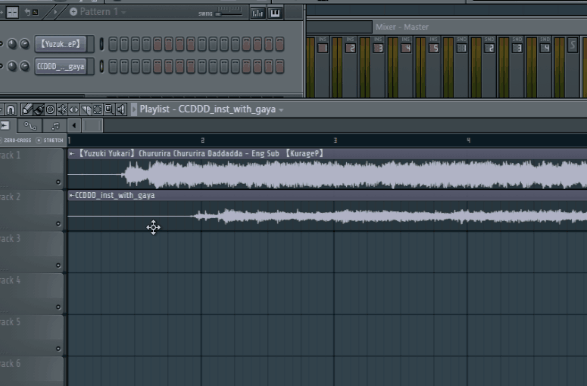Click the pan knob of Yuzuk channel
The image size is (587, 386).
pos(12,44)
